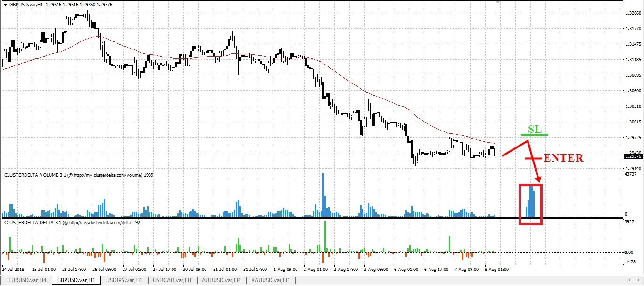Click the current price label 1.29376
Screen dimensions: 644x286
[632, 156]
